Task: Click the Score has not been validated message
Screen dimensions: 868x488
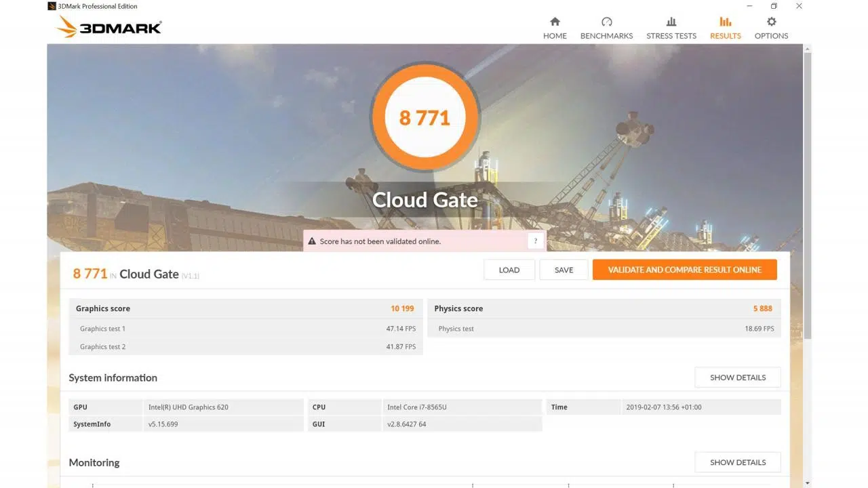Action: (381, 241)
